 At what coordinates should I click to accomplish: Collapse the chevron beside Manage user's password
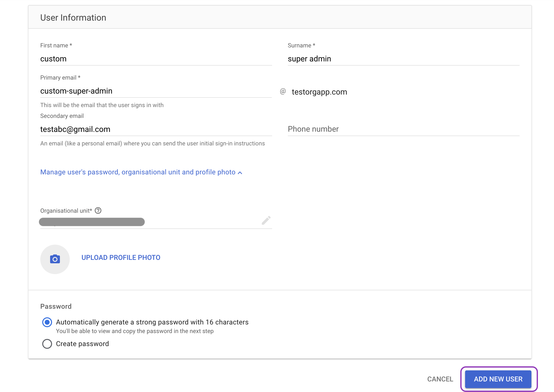tap(240, 173)
